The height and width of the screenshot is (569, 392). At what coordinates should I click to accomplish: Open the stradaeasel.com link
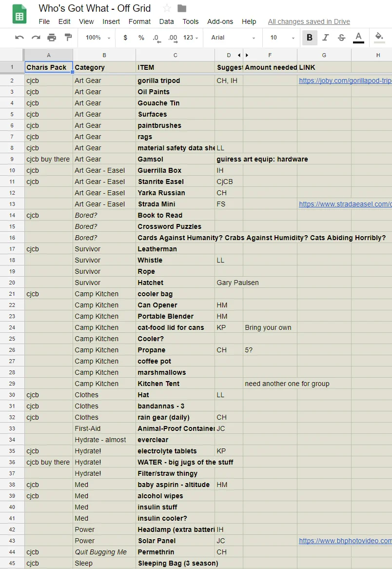[345, 204]
